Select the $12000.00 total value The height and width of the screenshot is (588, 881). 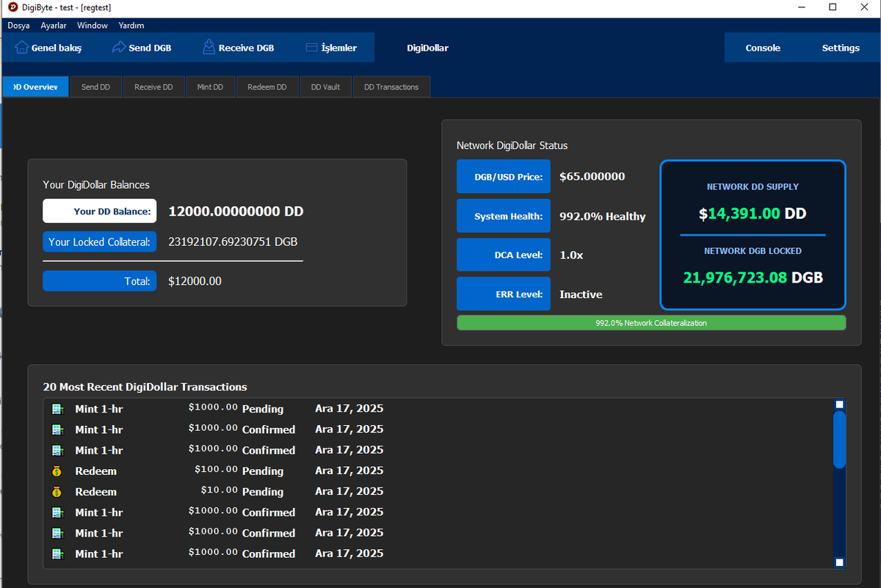(x=195, y=281)
